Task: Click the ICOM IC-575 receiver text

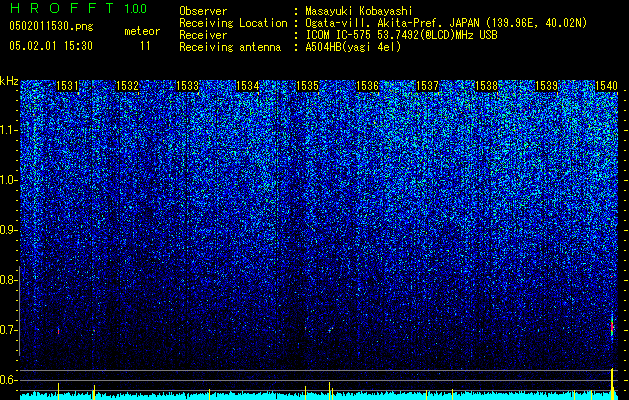Action: point(401,35)
